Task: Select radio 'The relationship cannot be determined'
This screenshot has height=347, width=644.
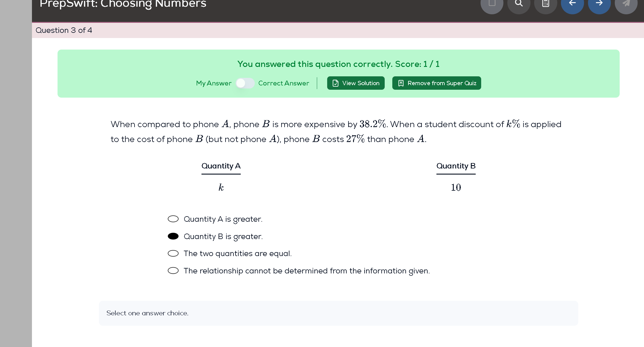Action: (173, 271)
